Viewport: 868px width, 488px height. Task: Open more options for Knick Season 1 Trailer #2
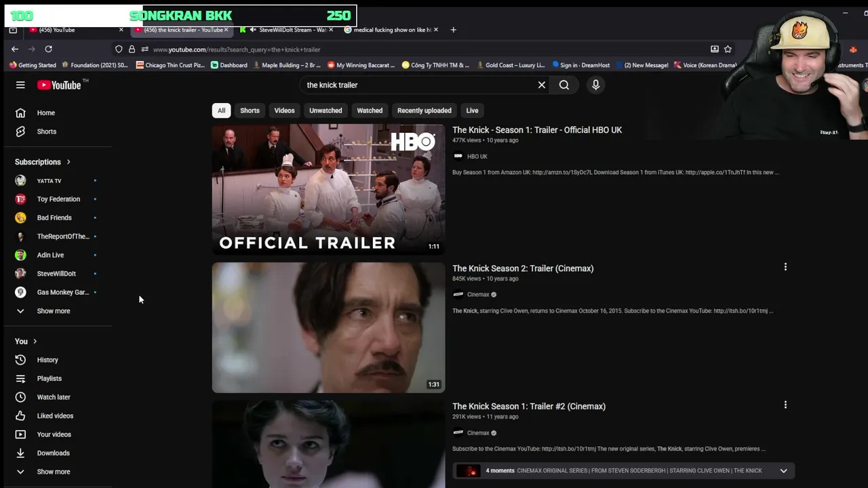click(x=785, y=405)
